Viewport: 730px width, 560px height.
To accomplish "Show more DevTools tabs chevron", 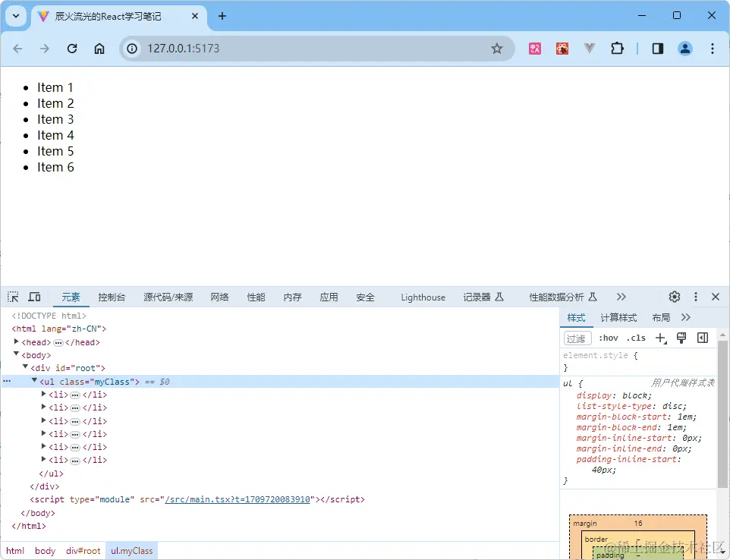I will tap(621, 297).
